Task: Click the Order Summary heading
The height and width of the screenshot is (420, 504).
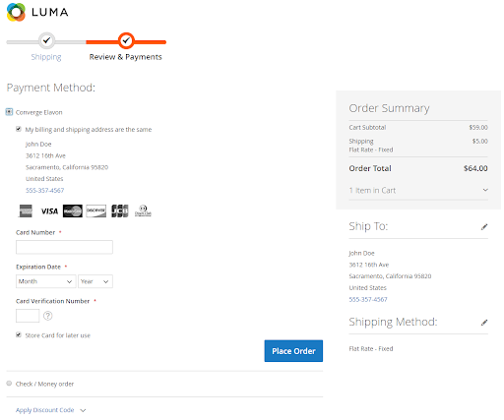Action: click(x=389, y=108)
